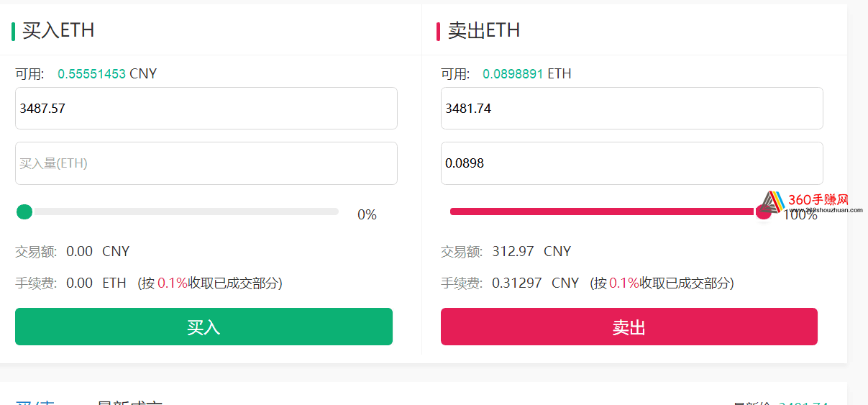The image size is (868, 405).
Task: Click the green buy slider handle
Action: tap(24, 211)
